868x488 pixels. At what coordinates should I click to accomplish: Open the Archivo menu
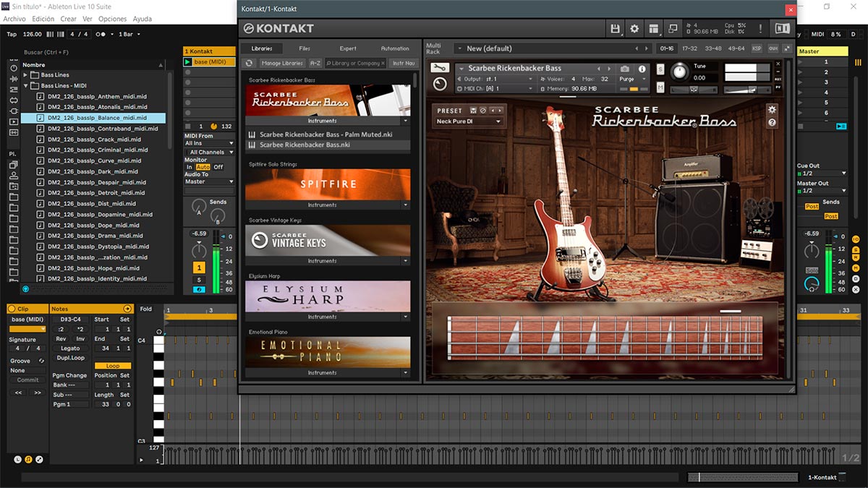tap(14, 19)
